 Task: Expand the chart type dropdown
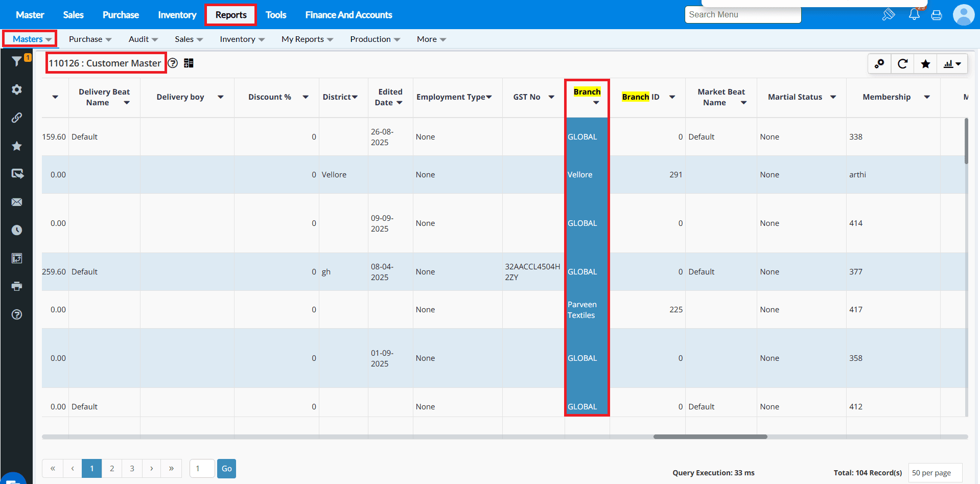[x=952, y=64]
